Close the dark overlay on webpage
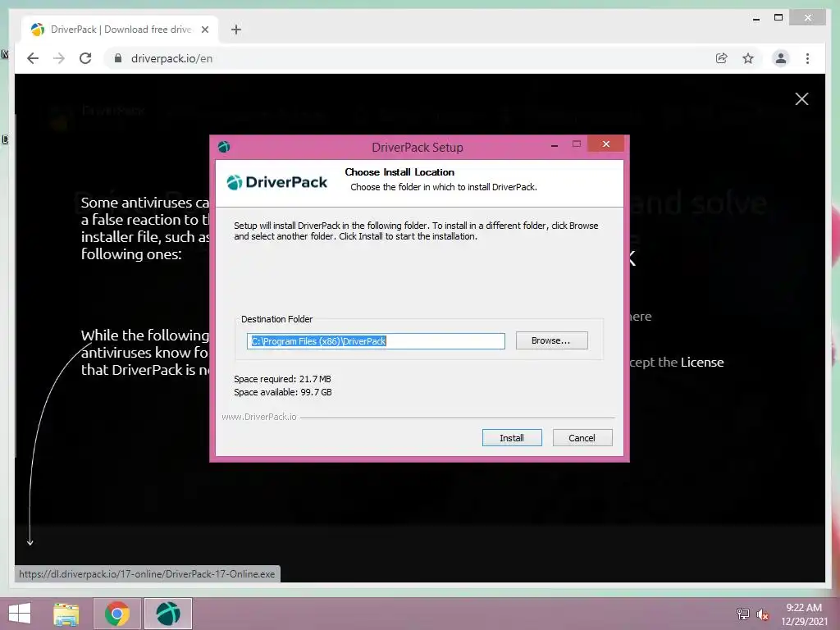Image resolution: width=840 pixels, height=630 pixels. point(801,98)
